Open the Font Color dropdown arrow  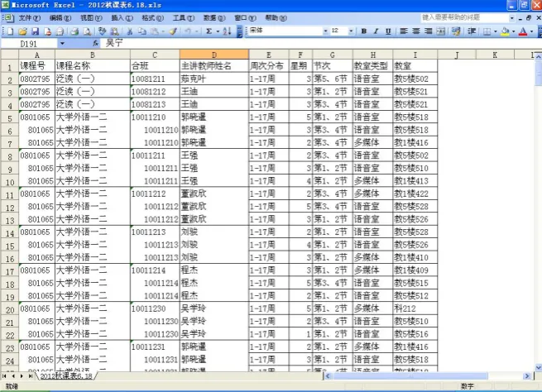click(x=531, y=31)
